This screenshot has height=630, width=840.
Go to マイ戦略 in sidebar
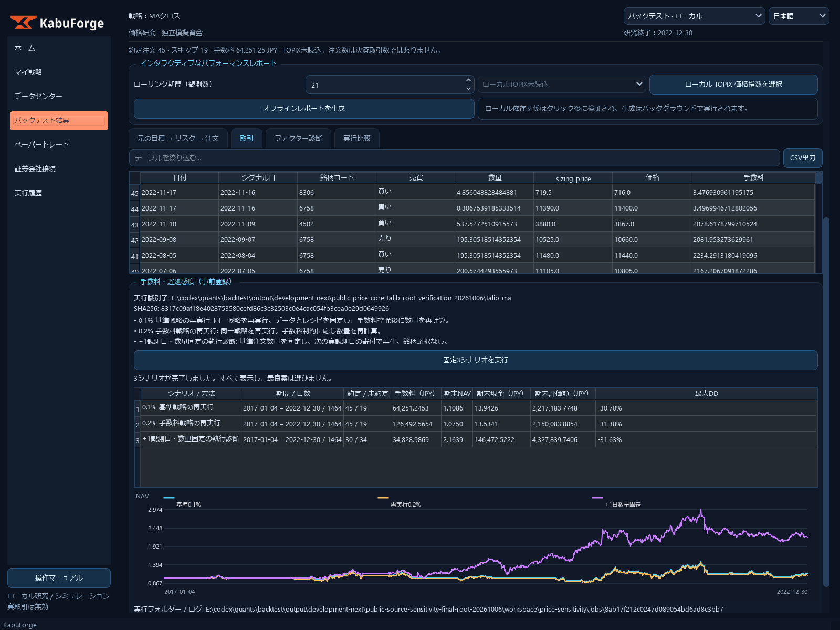coord(59,72)
